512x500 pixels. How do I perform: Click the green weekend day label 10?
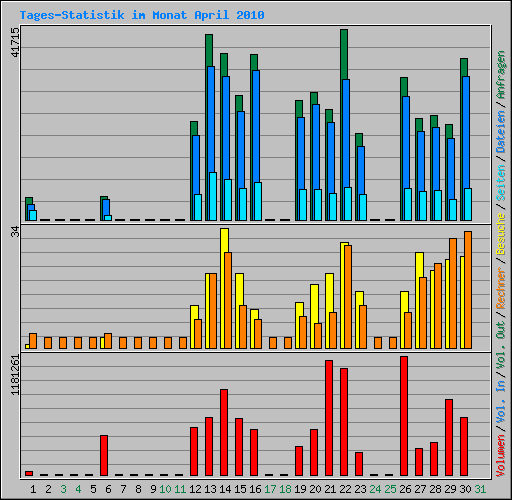pos(165,489)
